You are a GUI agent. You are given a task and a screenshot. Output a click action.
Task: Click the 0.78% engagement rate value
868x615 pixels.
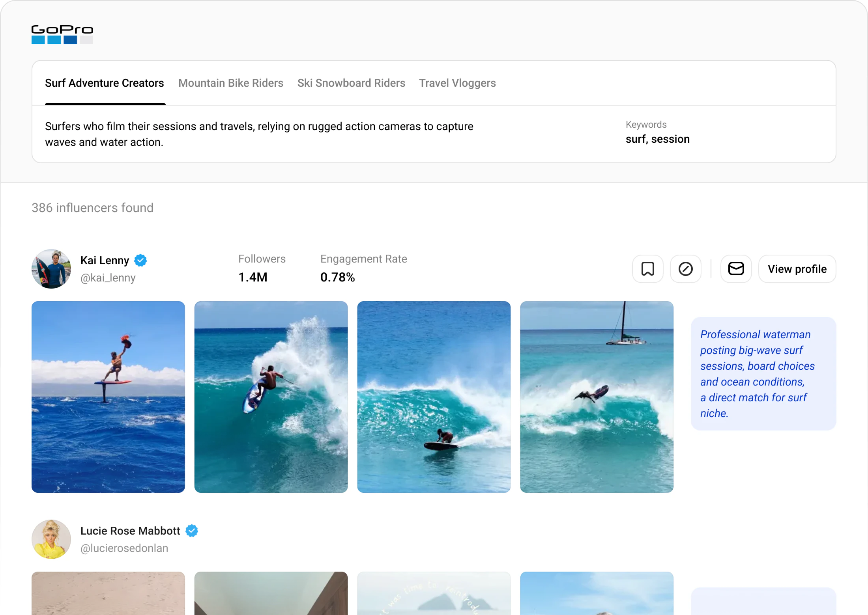pos(338,277)
